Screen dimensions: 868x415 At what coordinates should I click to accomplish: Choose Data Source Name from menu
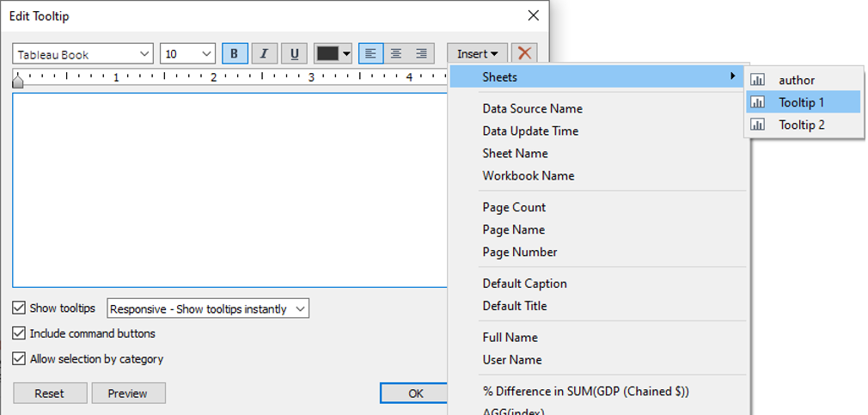pos(532,108)
